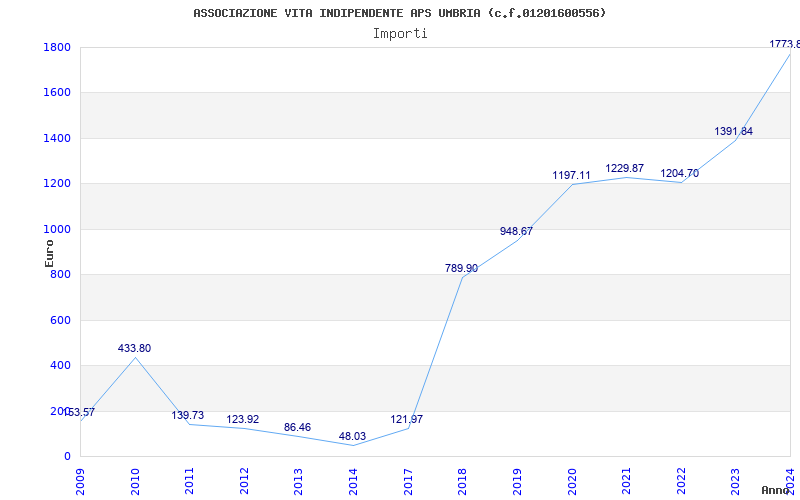
Task: Click the 2019 year tick label
Action: tap(517, 482)
